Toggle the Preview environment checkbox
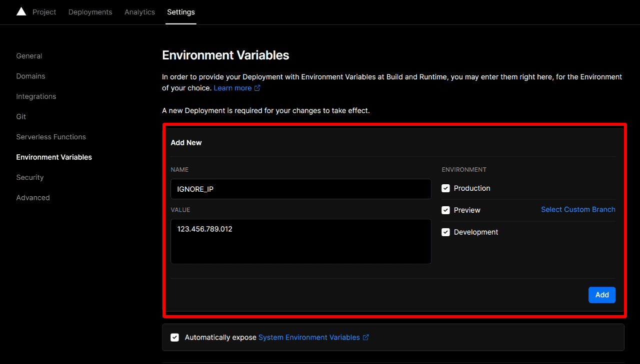640x364 pixels. (445, 210)
